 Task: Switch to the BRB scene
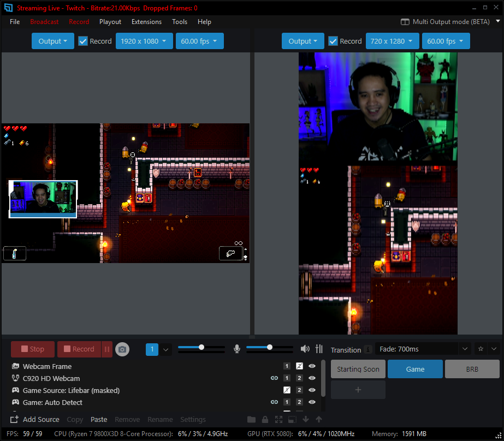click(472, 369)
